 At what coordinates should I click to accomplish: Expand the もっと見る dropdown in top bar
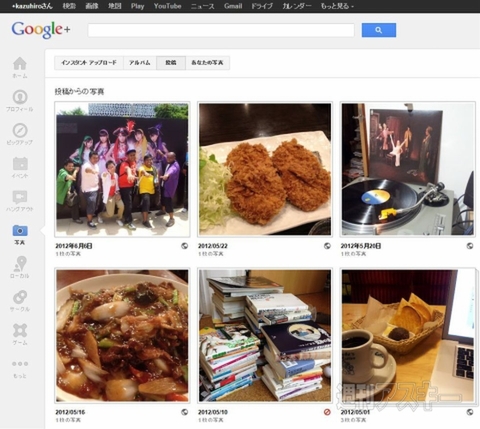click(x=337, y=6)
